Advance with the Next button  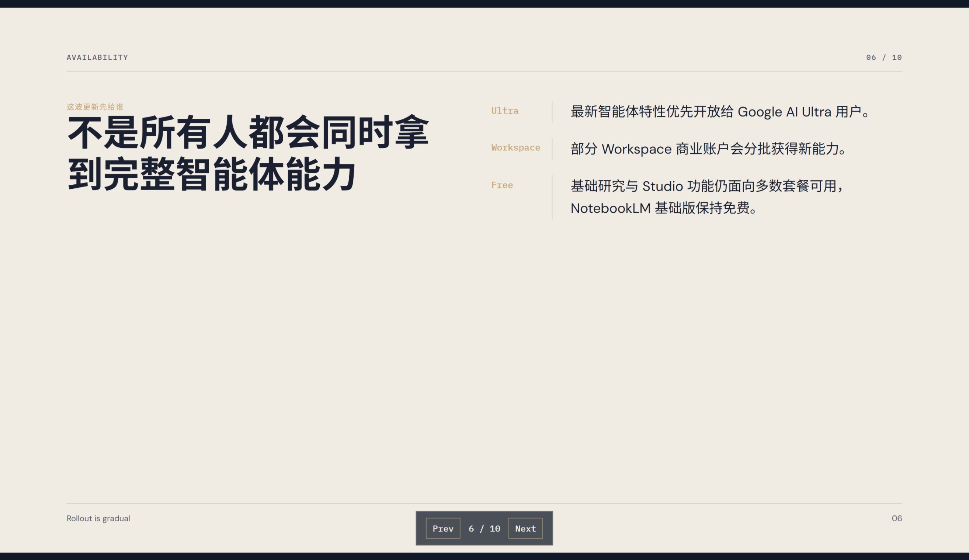[525, 528]
